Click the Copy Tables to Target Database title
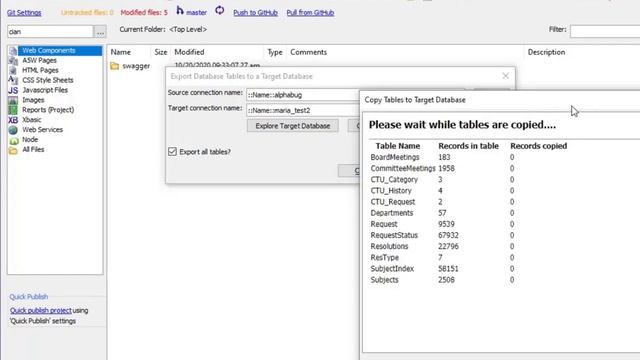The width and height of the screenshot is (640, 360). click(415, 100)
